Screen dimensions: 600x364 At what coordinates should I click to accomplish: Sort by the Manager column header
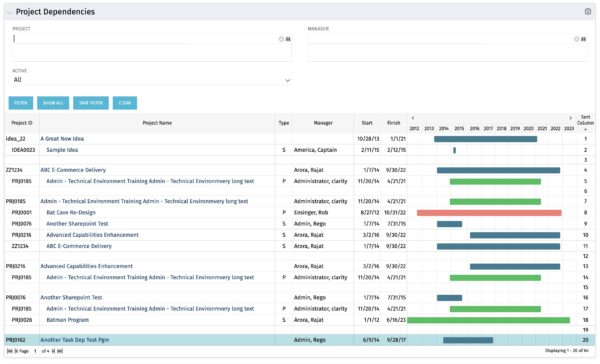(x=323, y=123)
